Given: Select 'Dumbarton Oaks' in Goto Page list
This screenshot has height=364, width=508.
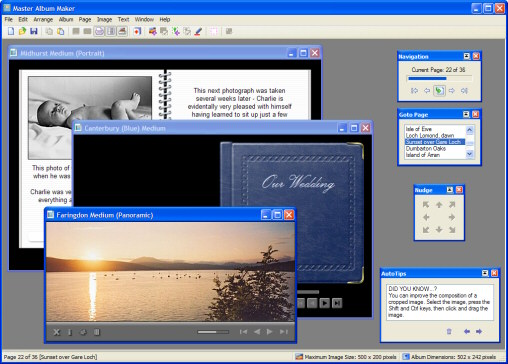Looking at the screenshot, I should point(435,148).
